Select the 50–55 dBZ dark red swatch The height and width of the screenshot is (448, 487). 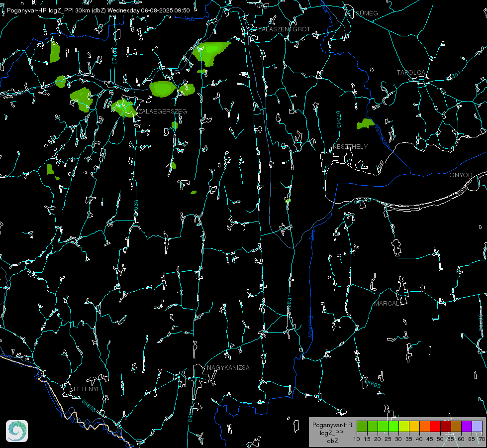click(x=446, y=426)
